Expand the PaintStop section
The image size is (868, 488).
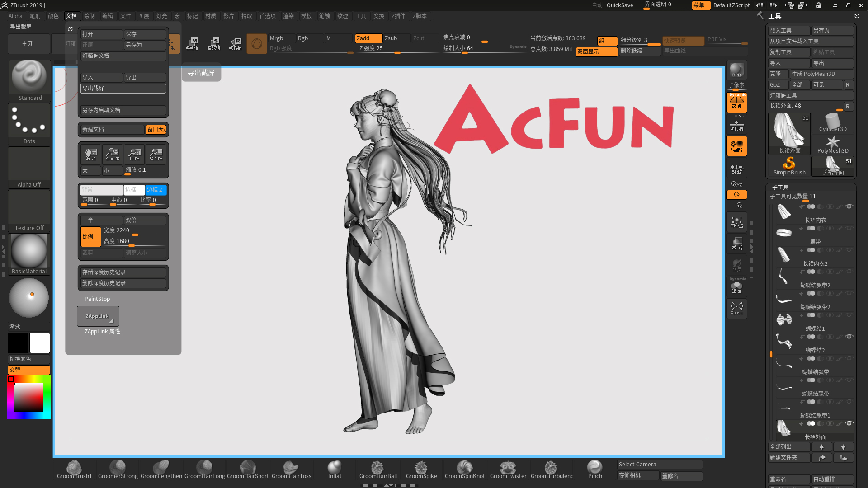[x=97, y=299]
